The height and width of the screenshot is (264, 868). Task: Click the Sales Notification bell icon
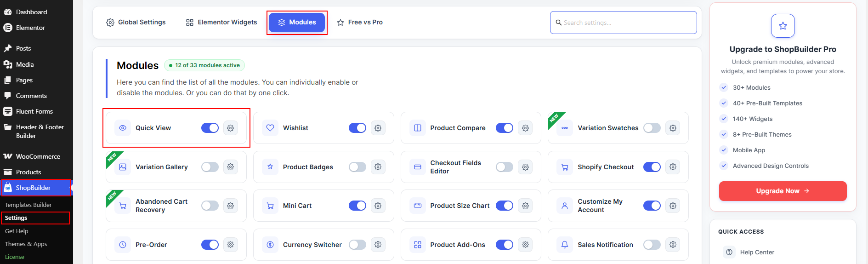click(x=565, y=245)
